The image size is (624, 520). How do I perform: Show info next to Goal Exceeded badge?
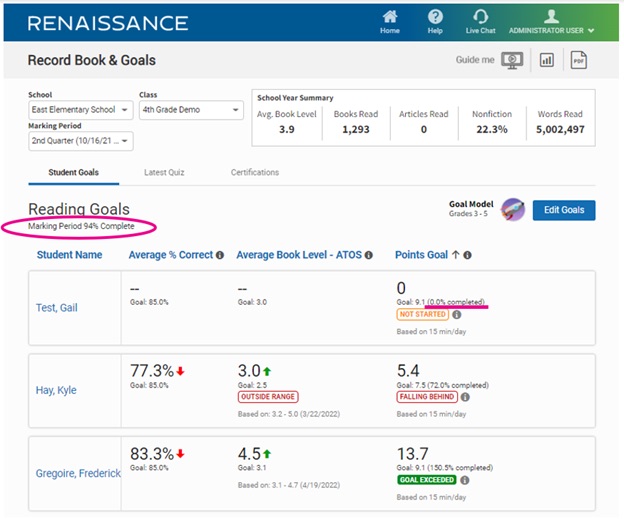click(x=464, y=480)
